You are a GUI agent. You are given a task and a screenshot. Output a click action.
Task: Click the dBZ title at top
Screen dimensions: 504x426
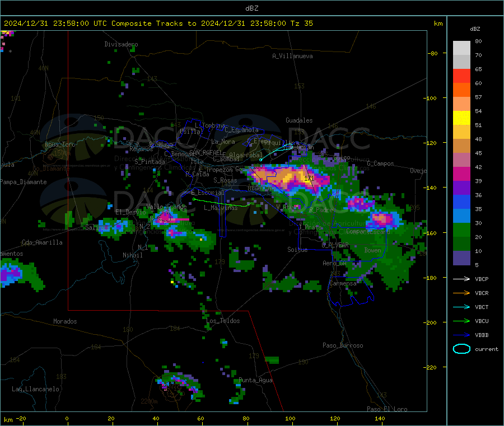tap(251, 8)
